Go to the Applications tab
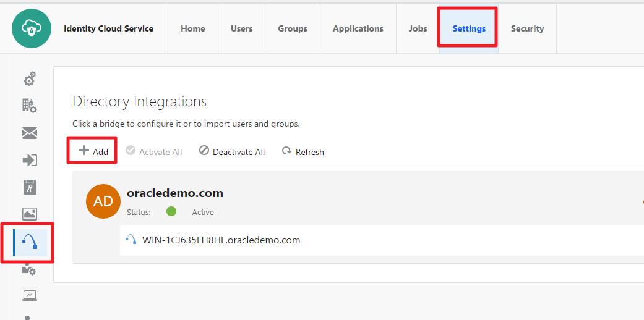 [x=358, y=28]
